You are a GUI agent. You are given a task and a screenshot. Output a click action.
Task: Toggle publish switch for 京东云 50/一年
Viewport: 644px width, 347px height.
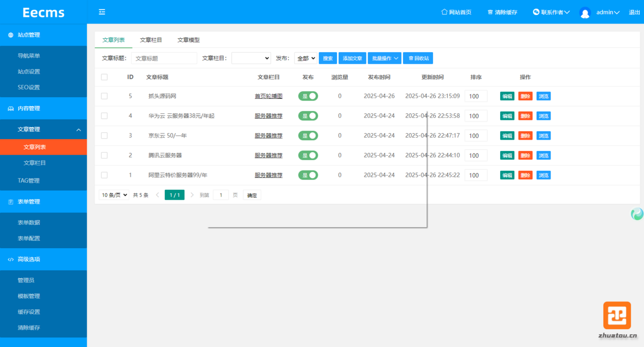[x=308, y=136]
